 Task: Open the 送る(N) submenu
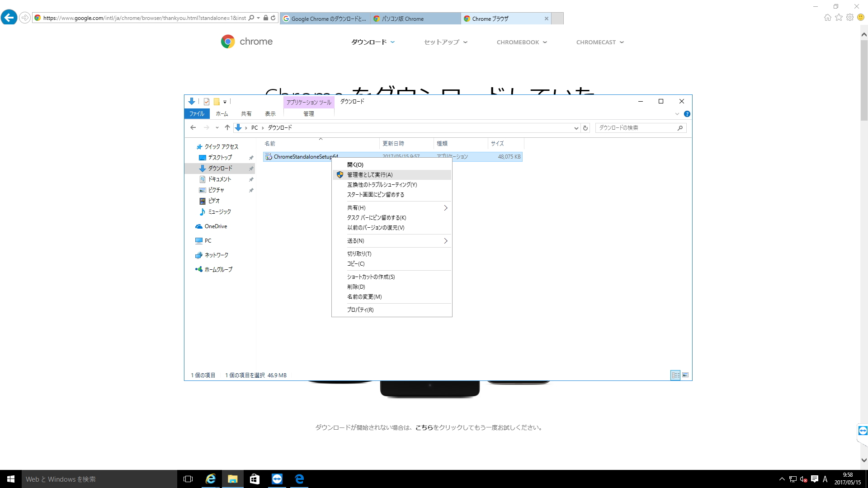(392, 241)
